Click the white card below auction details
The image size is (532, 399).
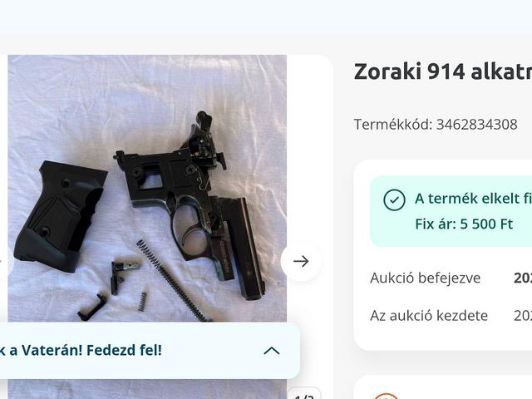[443, 387]
